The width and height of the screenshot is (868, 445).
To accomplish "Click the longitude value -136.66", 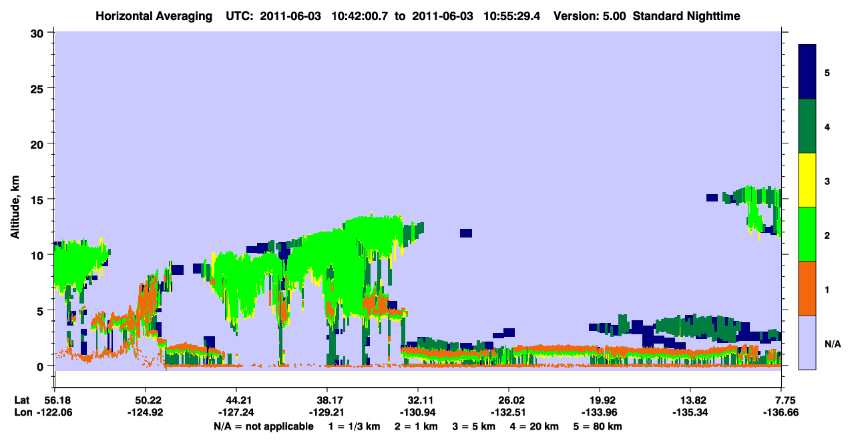I will point(781,412).
